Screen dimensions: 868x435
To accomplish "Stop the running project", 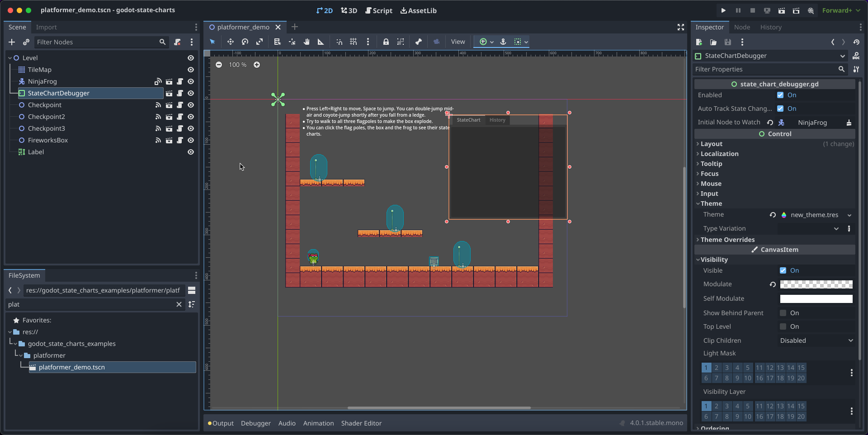I will 753,10.
